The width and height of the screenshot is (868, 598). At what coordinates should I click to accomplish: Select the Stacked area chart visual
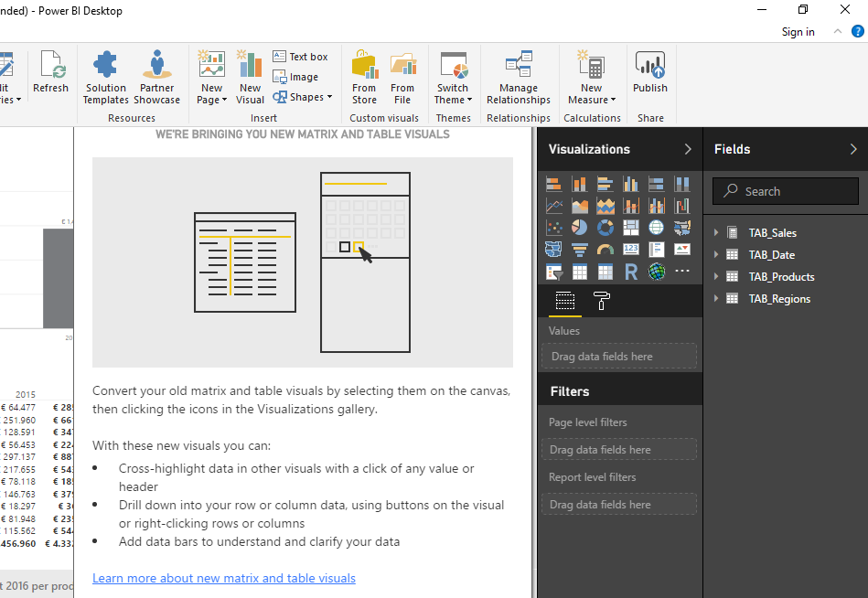coord(605,206)
